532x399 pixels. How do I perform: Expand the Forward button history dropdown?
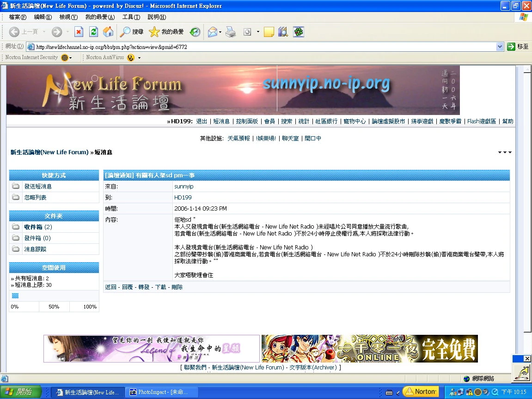(x=67, y=32)
